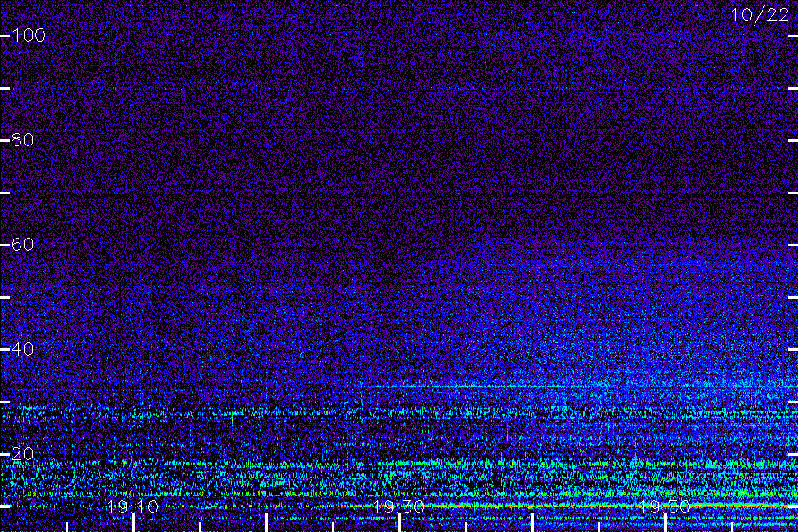The width and height of the screenshot is (798, 532).
Task: Click the 60 frequency axis label
Action: tap(22, 245)
